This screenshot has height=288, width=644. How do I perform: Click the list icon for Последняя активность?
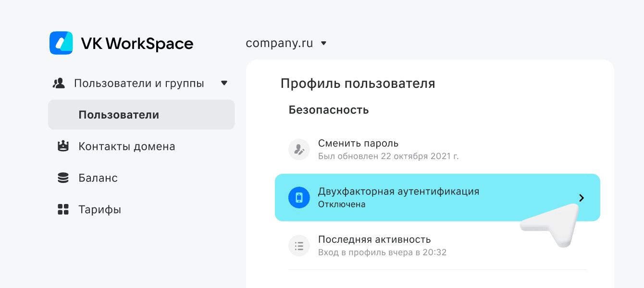pos(299,246)
